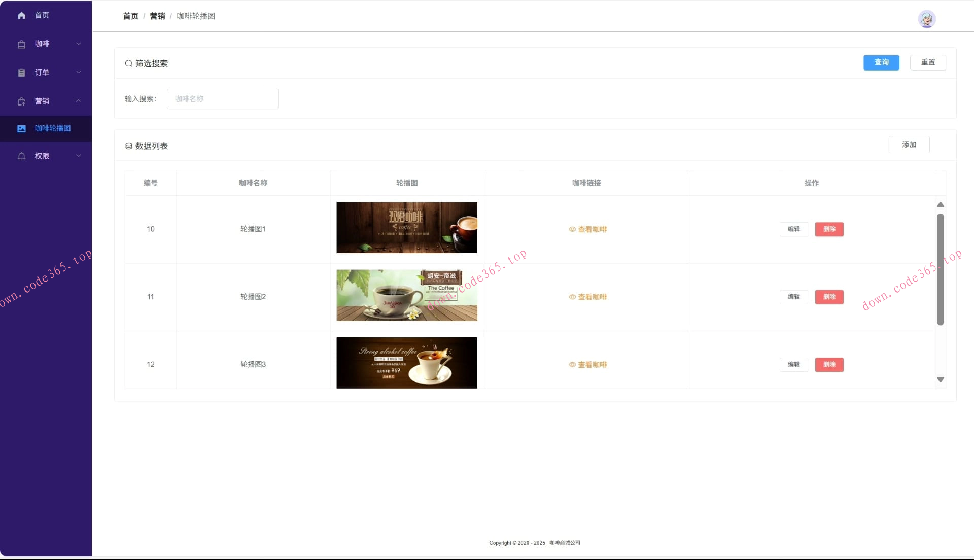Screen dimensions: 974x560
Task: Click the 咖啡轮播图 picture icon
Action: click(21, 128)
